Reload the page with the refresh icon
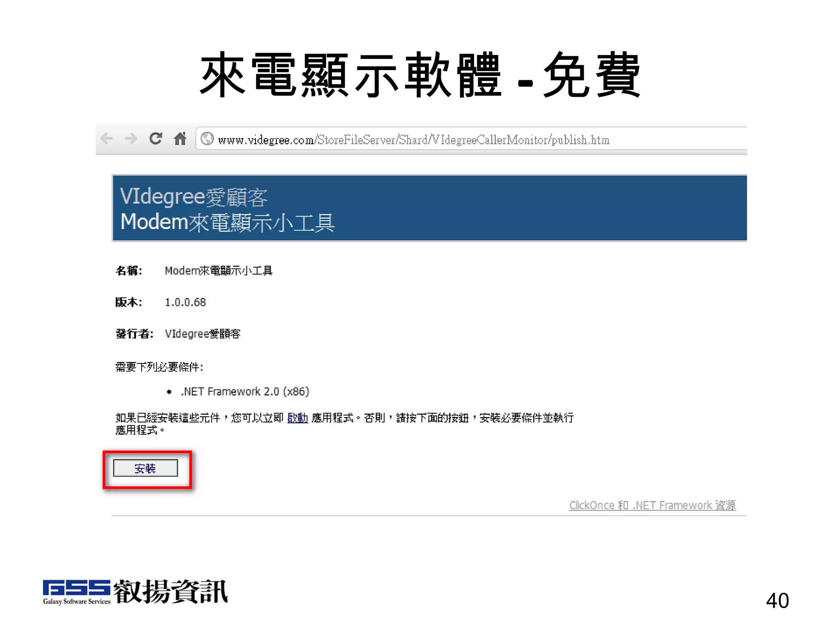 pos(155,139)
